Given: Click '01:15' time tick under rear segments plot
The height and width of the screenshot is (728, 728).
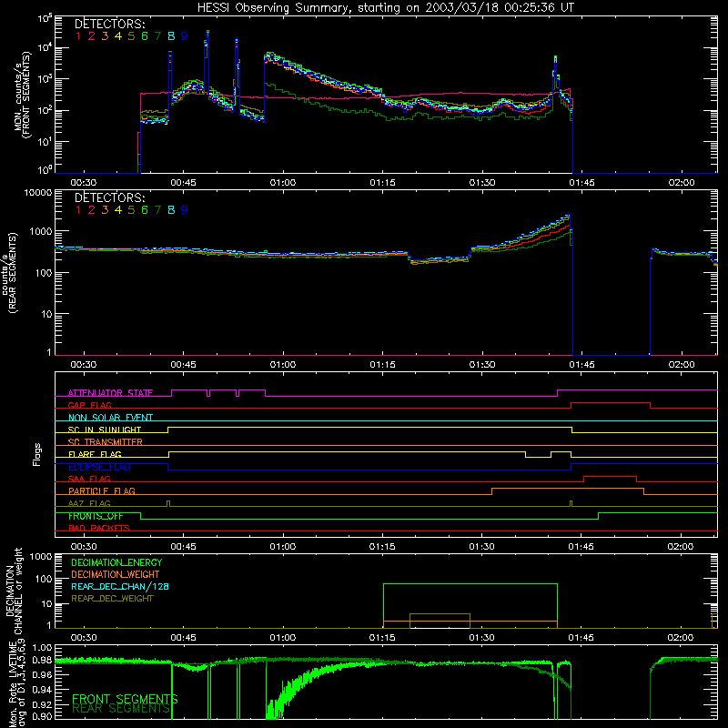Looking at the screenshot, I should pyautogui.click(x=382, y=365).
